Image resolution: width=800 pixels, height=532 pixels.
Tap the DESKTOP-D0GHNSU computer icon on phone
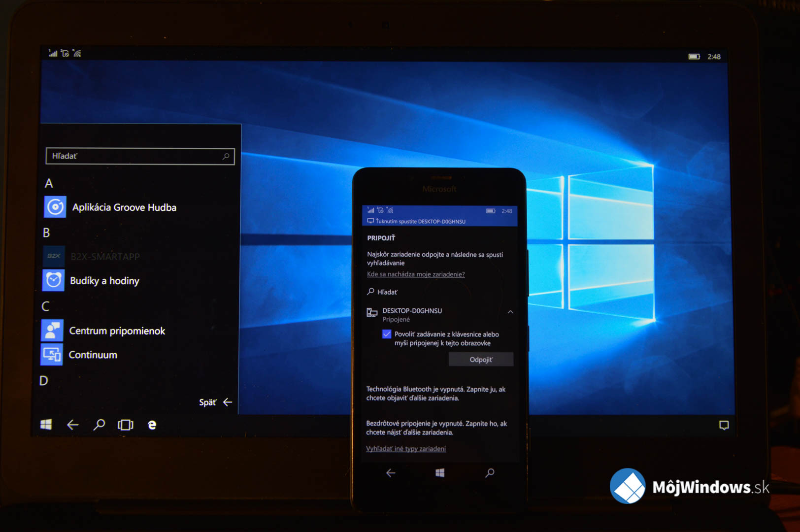372,312
